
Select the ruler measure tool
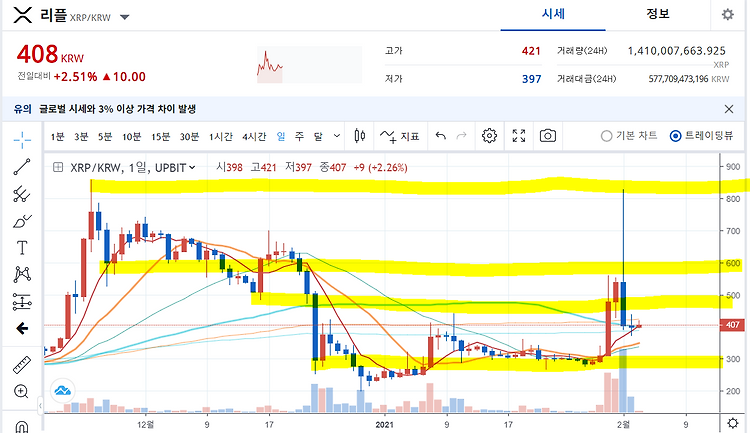(22, 365)
